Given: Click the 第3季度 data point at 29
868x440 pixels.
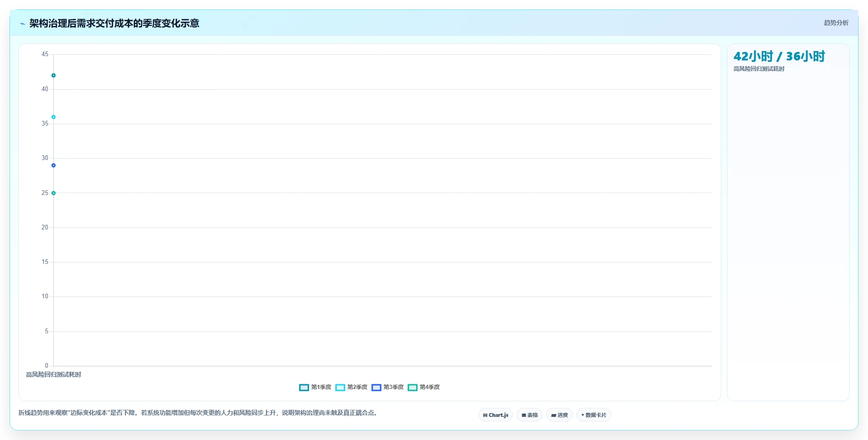Looking at the screenshot, I should [x=53, y=165].
